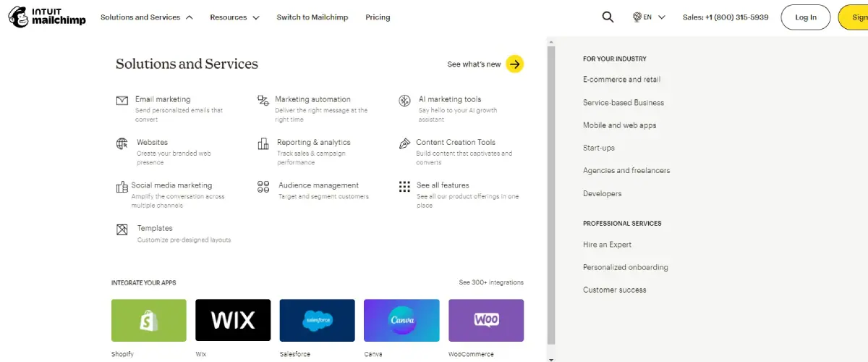Viewport: 868px width, 362px height.
Task: Click the Websites globe icon
Action: [122, 143]
